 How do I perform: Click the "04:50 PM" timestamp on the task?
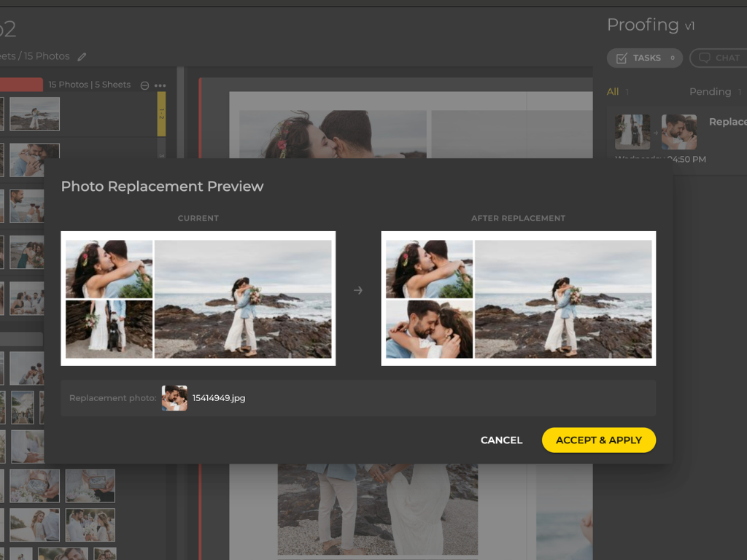tap(686, 159)
